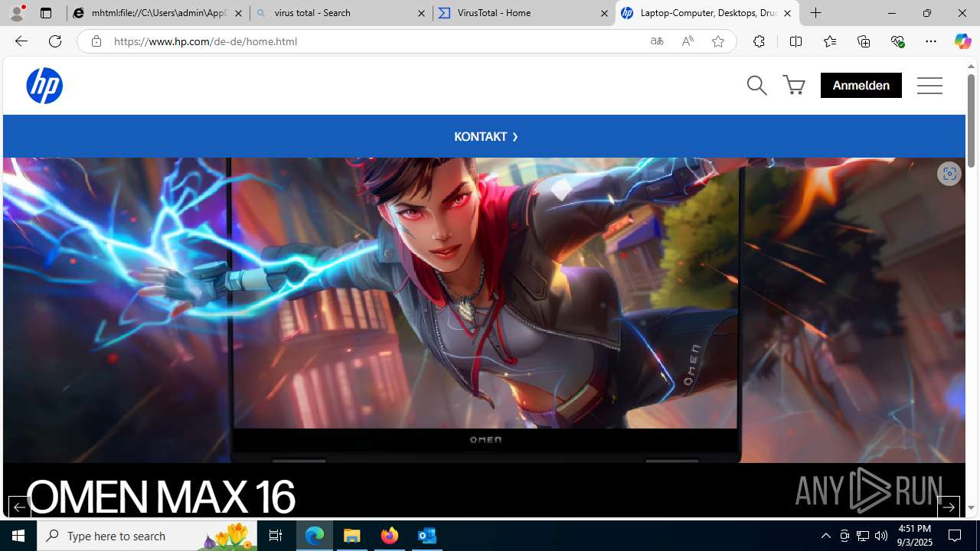Open tab actions menu icon
This screenshot has height=551, width=980.
[46, 13]
